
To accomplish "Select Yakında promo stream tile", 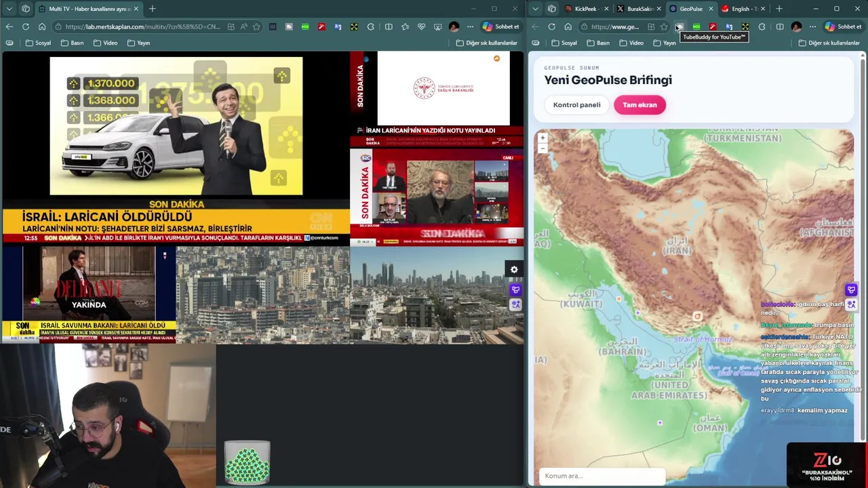I will [x=89, y=295].
